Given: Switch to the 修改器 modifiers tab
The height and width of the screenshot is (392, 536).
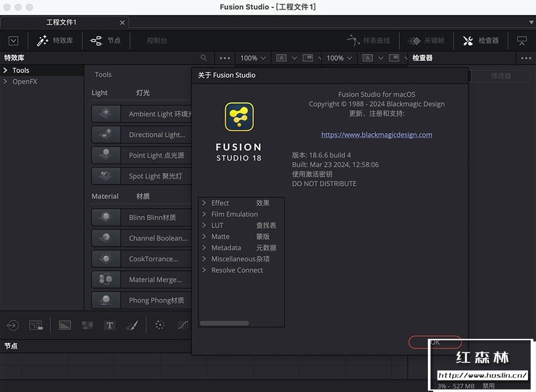Looking at the screenshot, I should point(501,76).
